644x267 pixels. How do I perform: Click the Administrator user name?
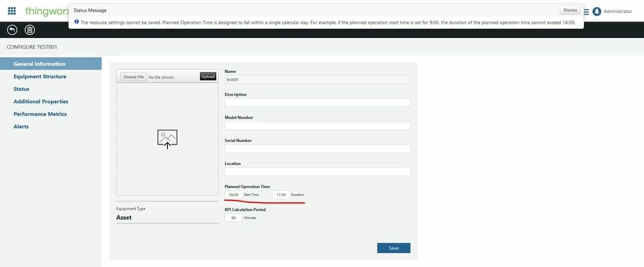click(x=618, y=12)
